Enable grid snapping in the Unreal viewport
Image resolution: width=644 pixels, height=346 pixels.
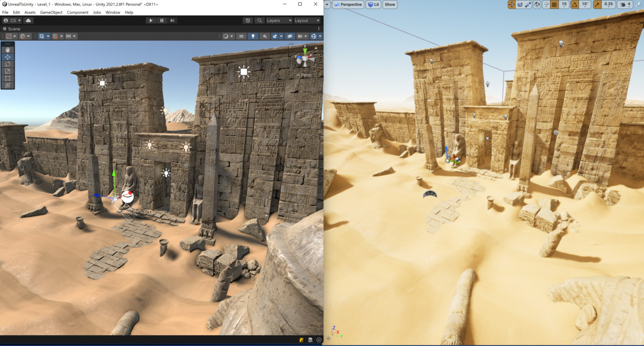(554, 4)
